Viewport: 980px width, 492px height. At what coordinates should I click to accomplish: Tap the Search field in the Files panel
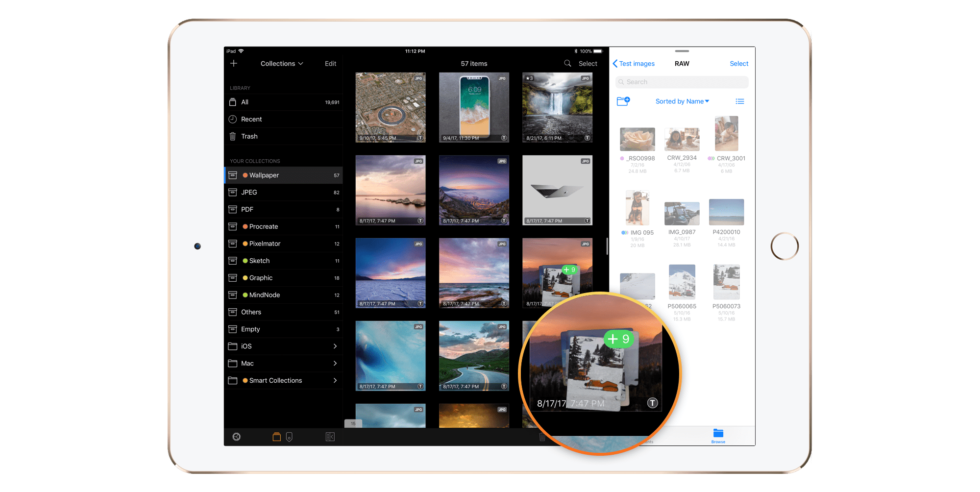(x=681, y=82)
